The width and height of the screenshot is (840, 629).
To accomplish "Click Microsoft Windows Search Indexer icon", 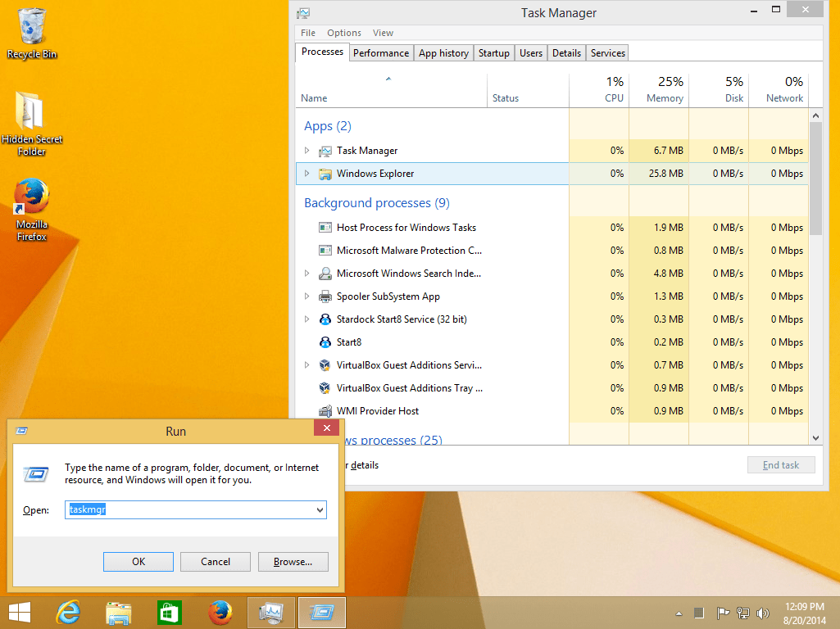I will coord(325,274).
